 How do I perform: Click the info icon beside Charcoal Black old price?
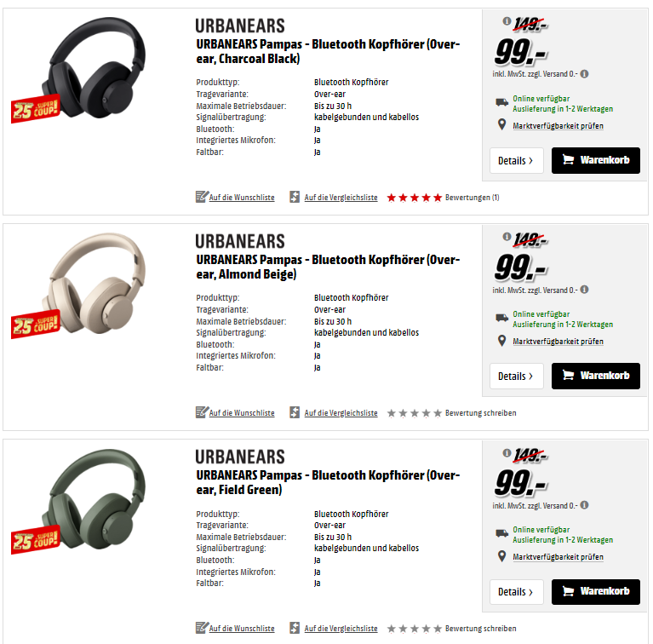point(507,20)
